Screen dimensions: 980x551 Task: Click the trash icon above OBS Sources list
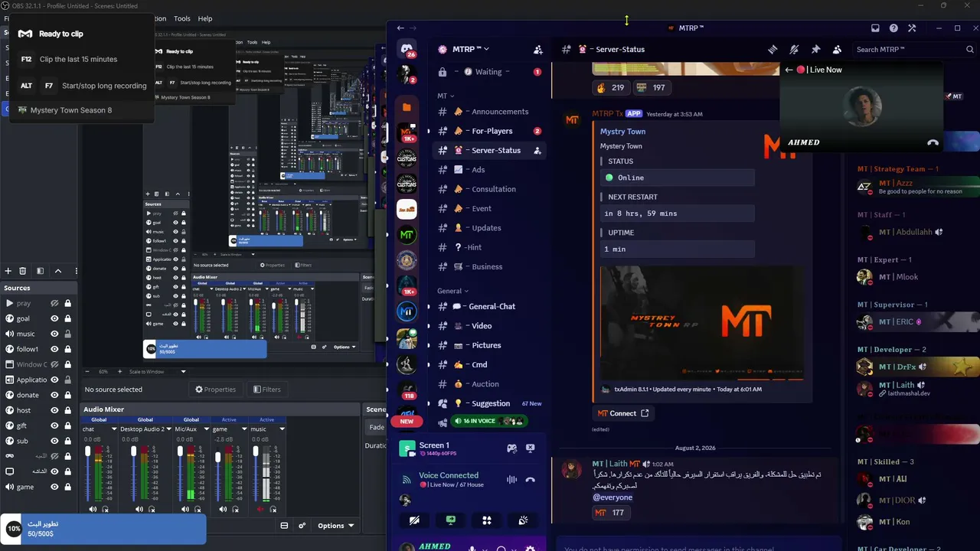tap(22, 271)
